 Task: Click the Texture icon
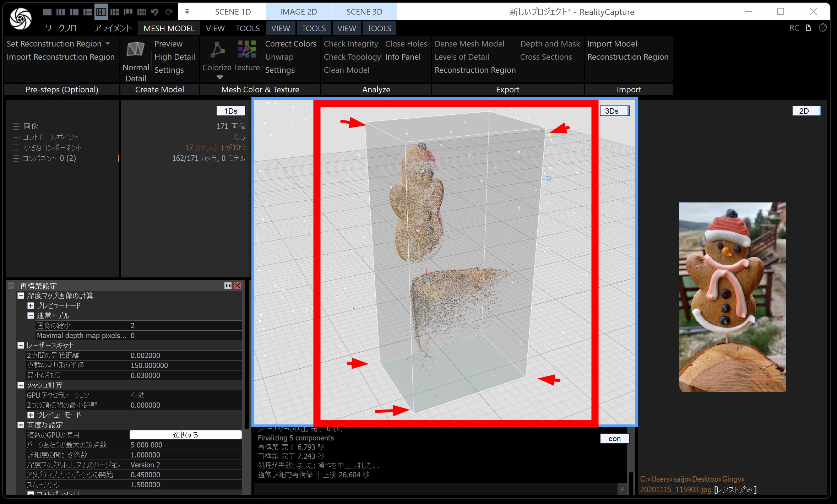point(247,49)
